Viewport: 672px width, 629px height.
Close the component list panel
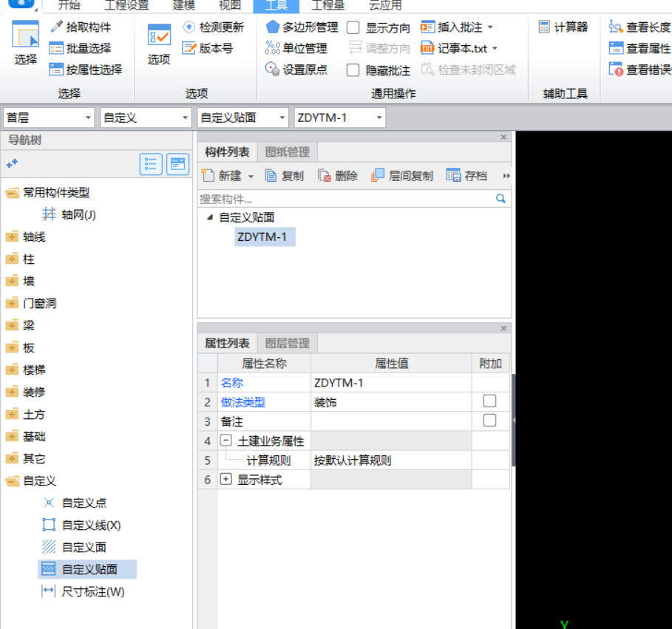[503, 137]
